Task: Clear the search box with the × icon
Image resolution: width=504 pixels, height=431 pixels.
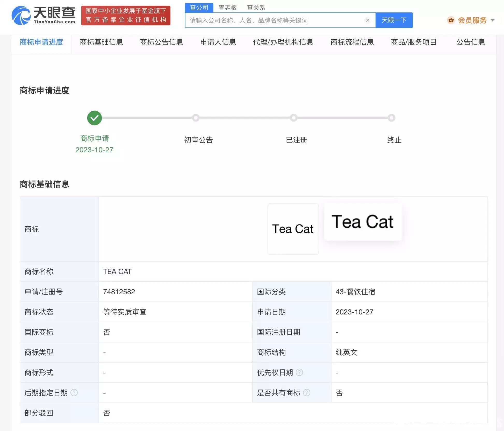Action: [x=368, y=20]
